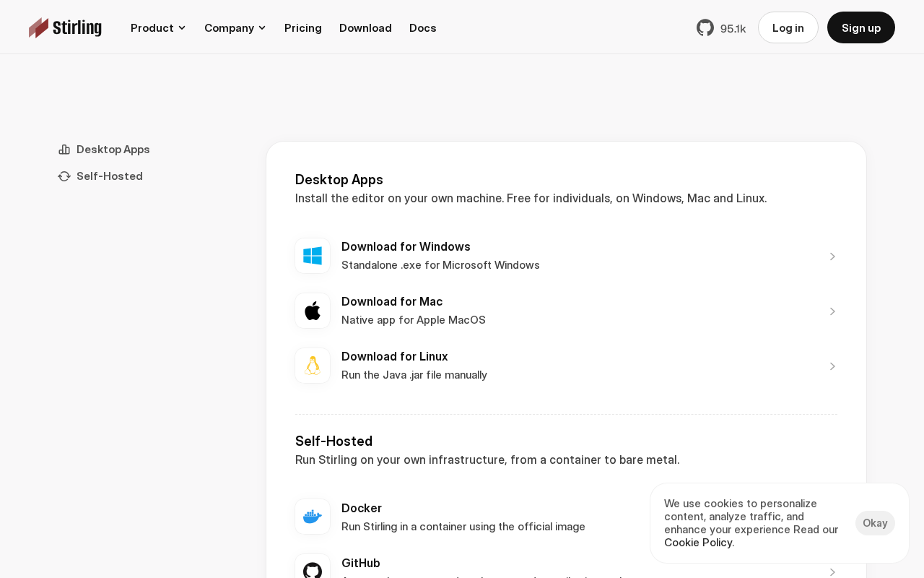Viewport: 924px width, 578px height.
Task: Expand the Product dropdown menu
Action: pos(158,27)
